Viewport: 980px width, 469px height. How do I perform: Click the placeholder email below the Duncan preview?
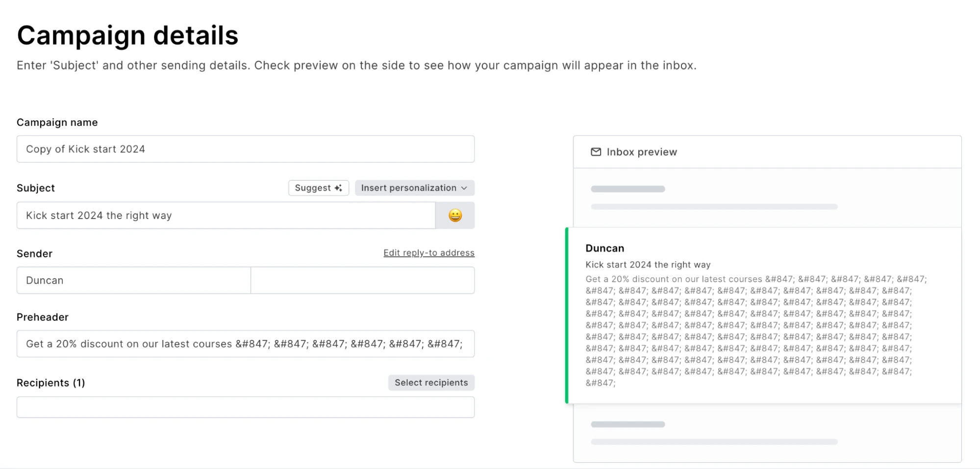point(714,433)
